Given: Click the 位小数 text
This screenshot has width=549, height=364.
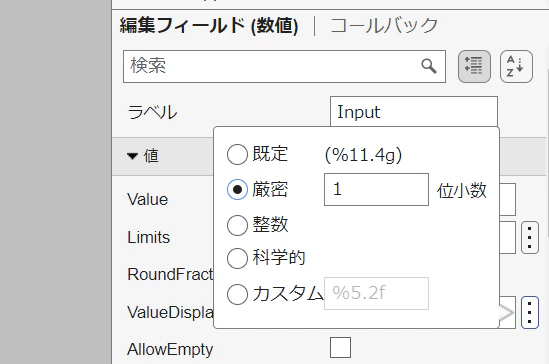Looking at the screenshot, I should coord(461,191).
